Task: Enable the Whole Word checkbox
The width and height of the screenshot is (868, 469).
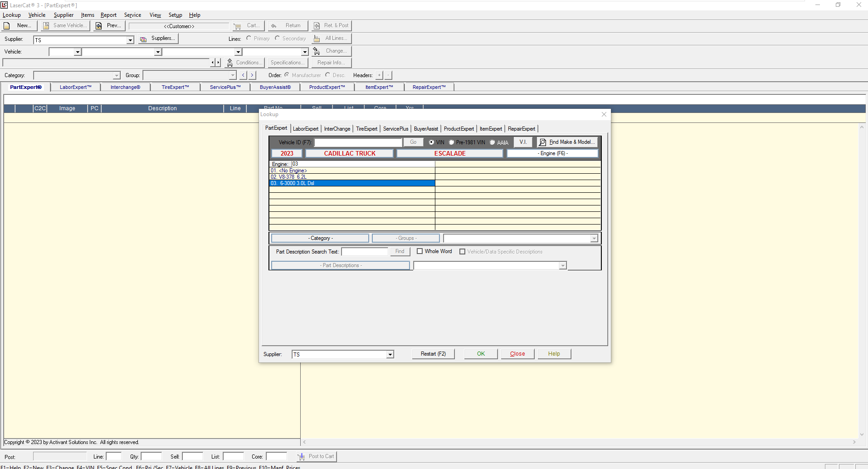Action: (x=419, y=251)
